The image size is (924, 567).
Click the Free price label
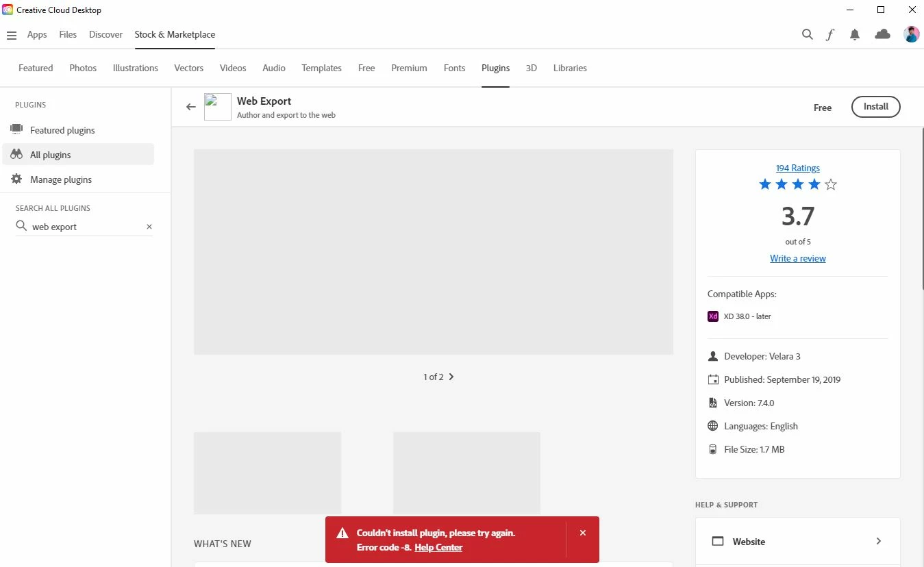point(823,108)
